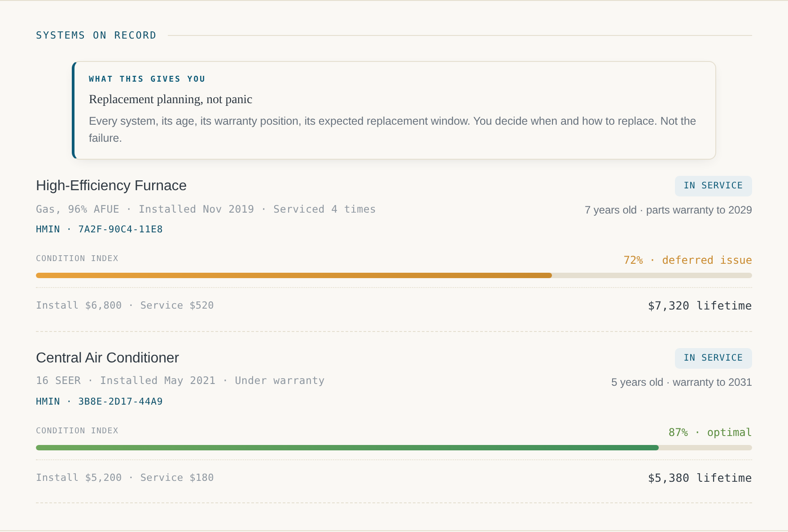788x532 pixels.
Task: Click the $7,320 lifetime total
Action: [700, 306]
